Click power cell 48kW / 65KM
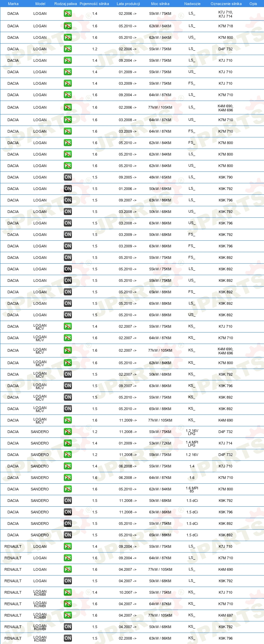264x644 pixels. coord(160,177)
